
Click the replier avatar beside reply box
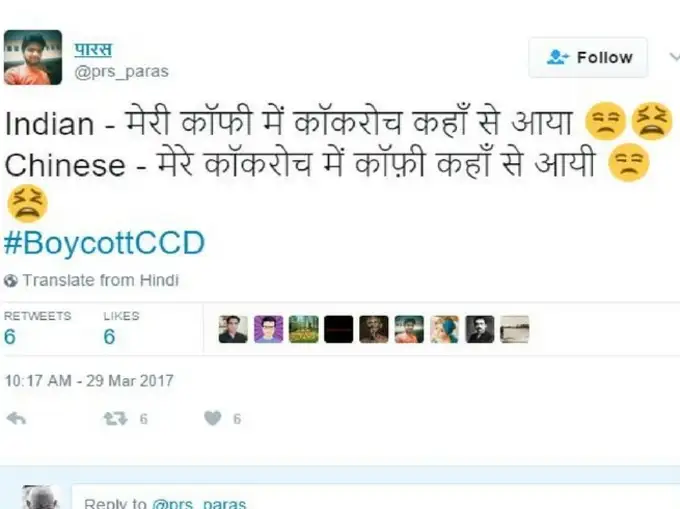[41, 498]
